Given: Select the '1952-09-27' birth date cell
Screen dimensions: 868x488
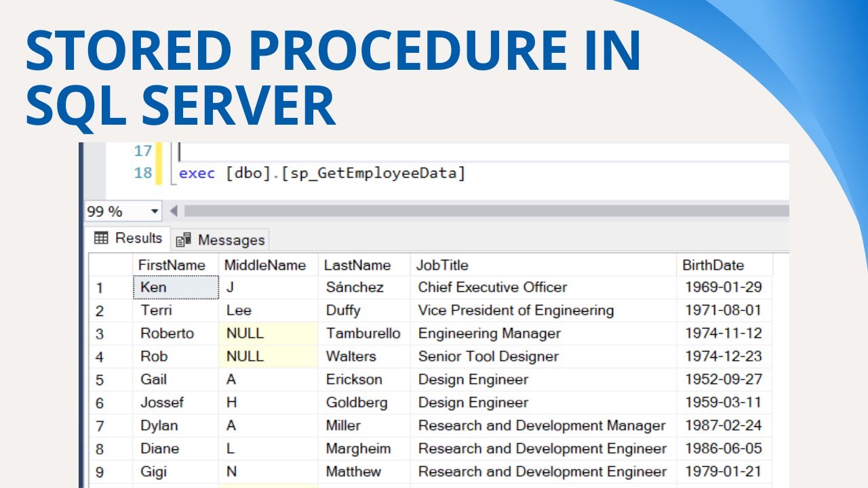Looking at the screenshot, I should [x=724, y=380].
